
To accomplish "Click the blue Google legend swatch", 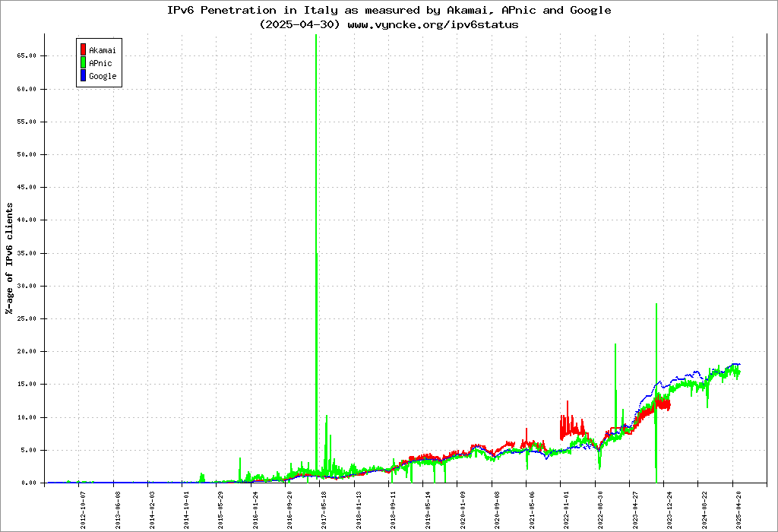I will pyautogui.click(x=83, y=76).
